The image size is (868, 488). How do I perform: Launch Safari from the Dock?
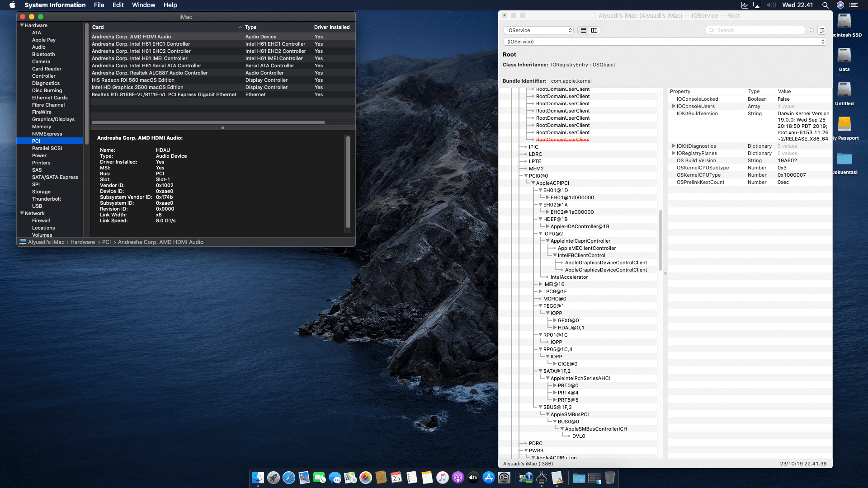coord(288,478)
